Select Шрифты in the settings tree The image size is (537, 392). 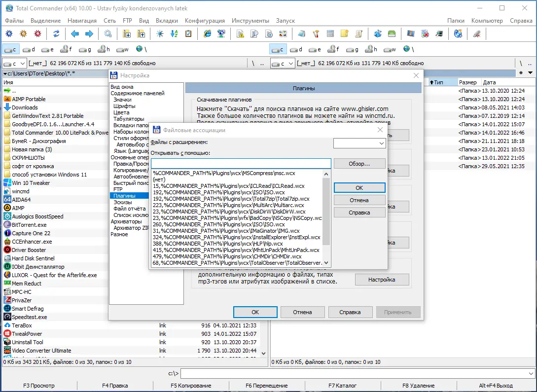point(124,106)
